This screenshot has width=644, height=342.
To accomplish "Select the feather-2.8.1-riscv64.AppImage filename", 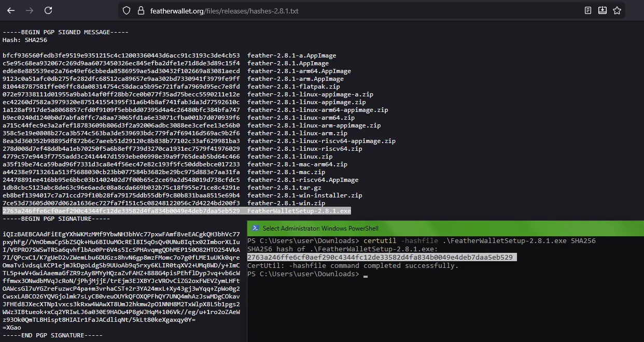I will (303, 180).
